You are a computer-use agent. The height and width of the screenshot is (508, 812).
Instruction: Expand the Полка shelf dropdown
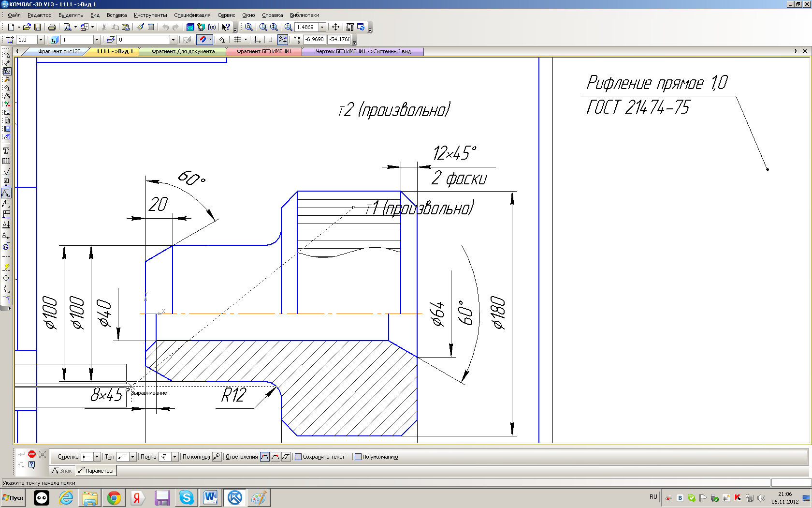click(x=175, y=457)
